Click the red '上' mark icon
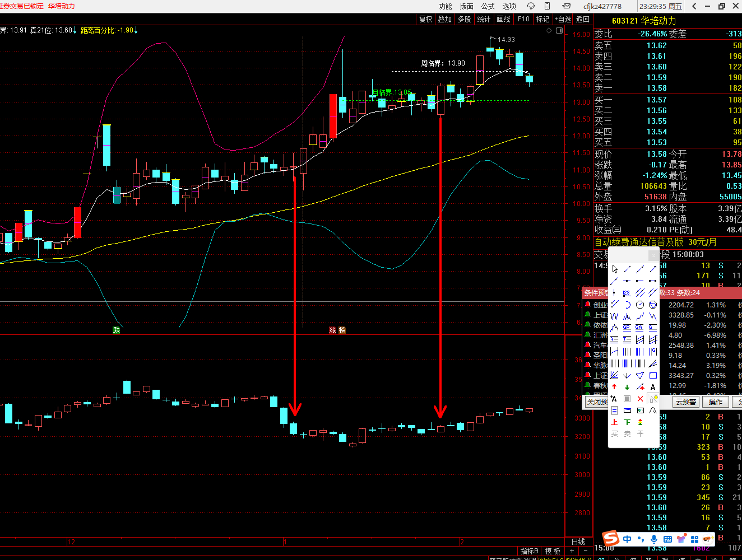Viewport: 742px width, 560px height. (614, 422)
